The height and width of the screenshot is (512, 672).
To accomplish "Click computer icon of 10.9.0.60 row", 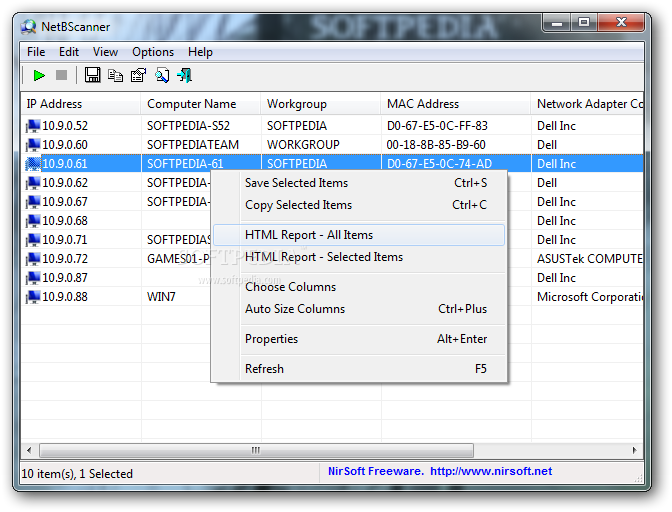I will click(x=33, y=145).
